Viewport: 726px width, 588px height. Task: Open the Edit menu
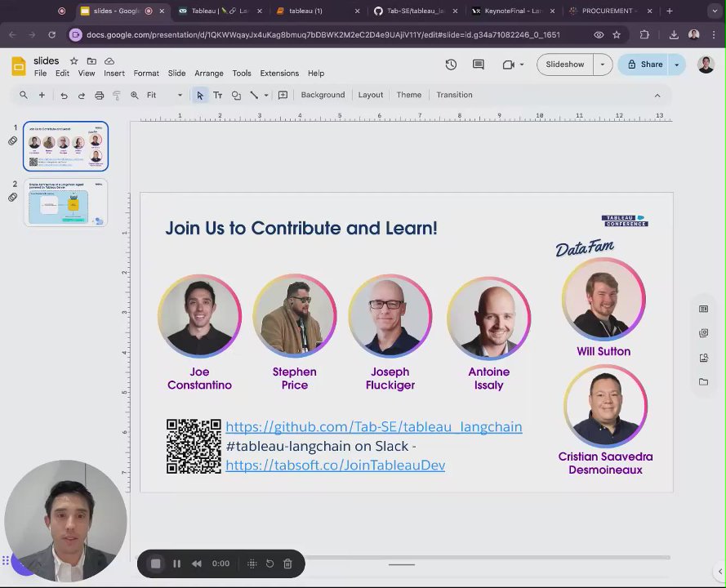pyautogui.click(x=62, y=73)
